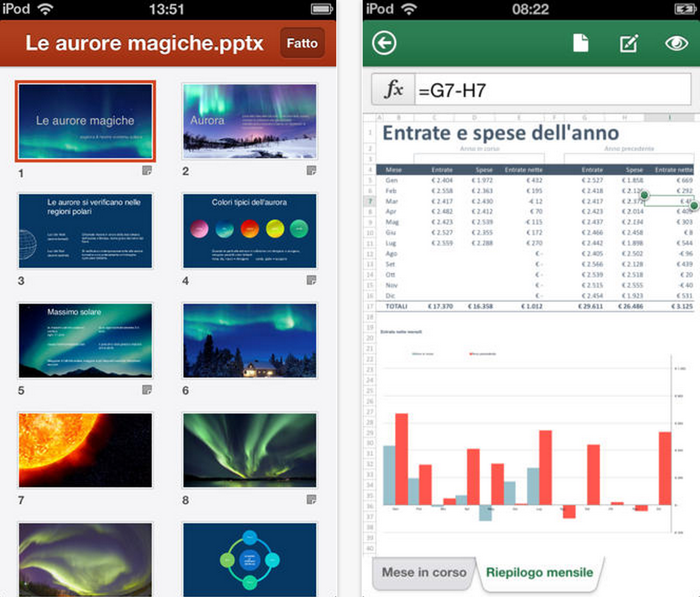Switch to the 'Mese in corso' sheet tab

click(x=424, y=572)
